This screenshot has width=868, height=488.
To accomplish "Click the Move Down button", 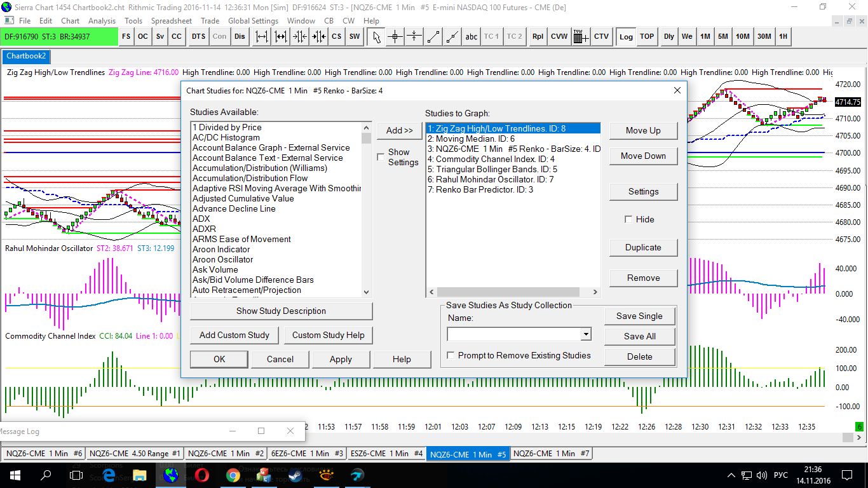I will [643, 156].
